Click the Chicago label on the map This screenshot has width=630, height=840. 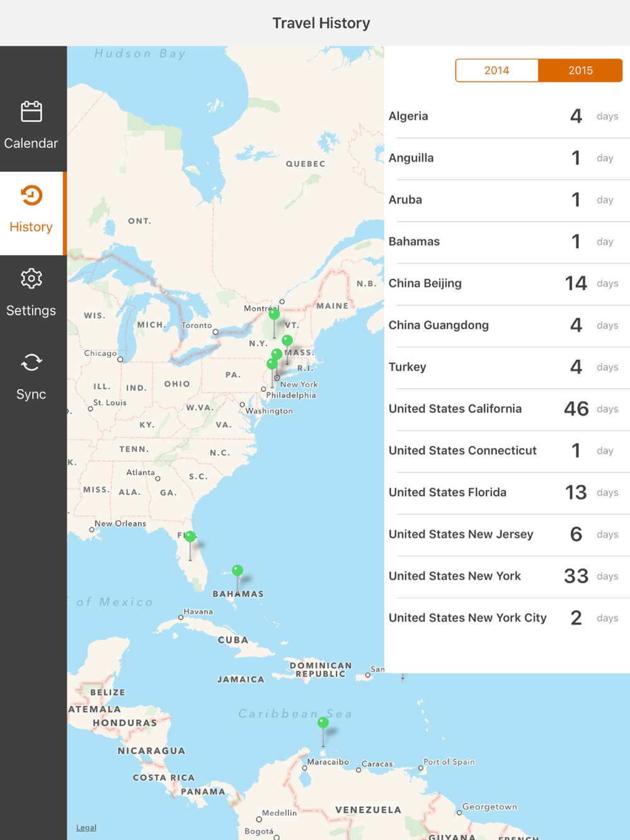click(101, 353)
